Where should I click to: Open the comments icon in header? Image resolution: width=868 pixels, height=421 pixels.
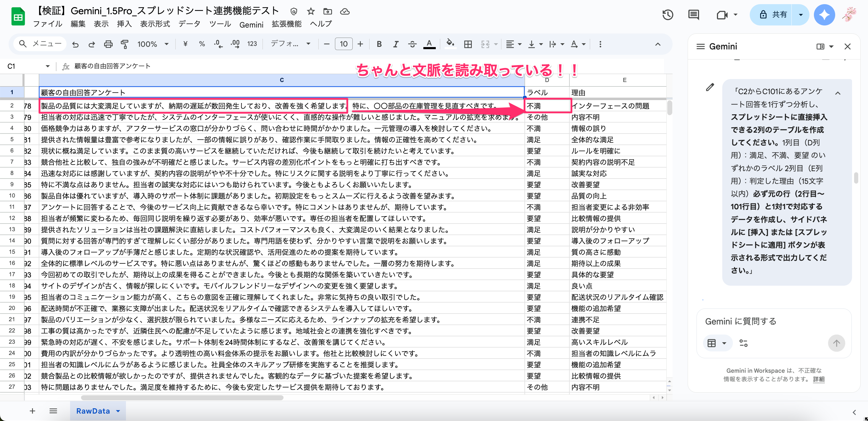(694, 15)
